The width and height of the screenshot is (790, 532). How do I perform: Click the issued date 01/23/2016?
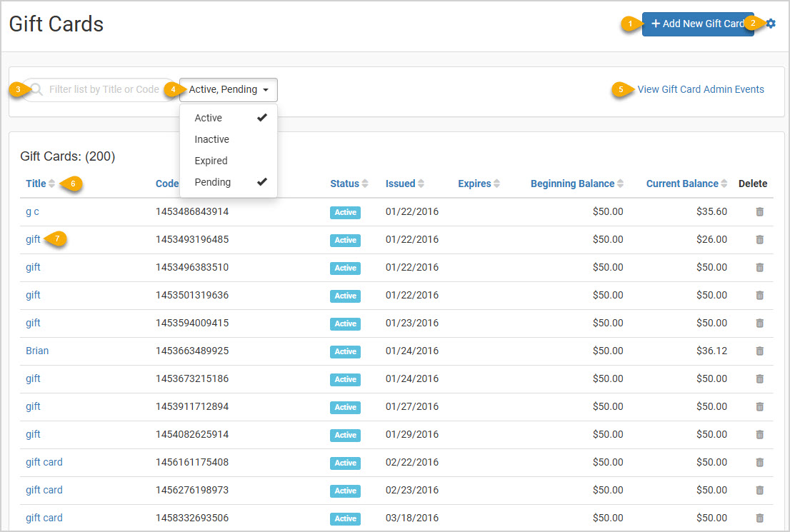tap(412, 323)
